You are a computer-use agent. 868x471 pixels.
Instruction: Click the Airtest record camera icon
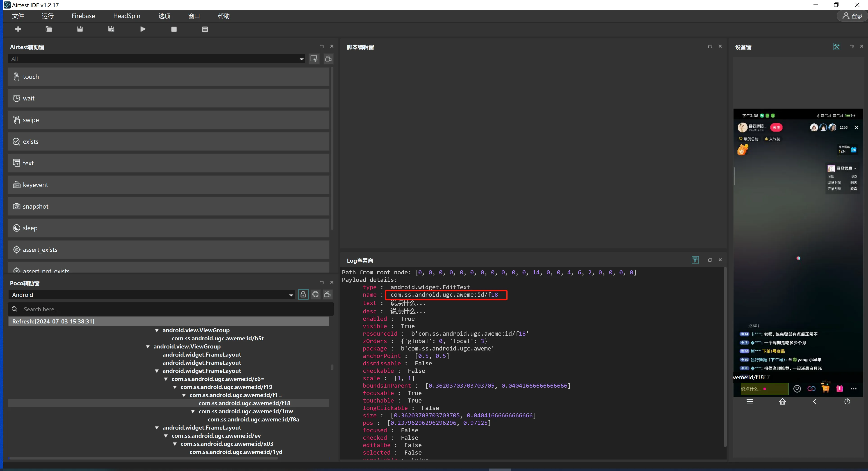click(328, 59)
